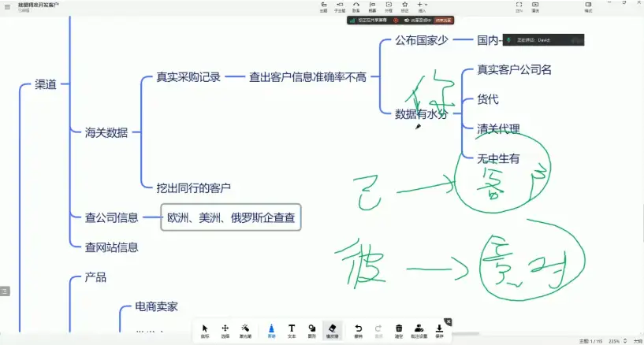The height and width of the screenshot is (345, 644).
Task: Select the 渠道 mind map node
Action: 46,84
